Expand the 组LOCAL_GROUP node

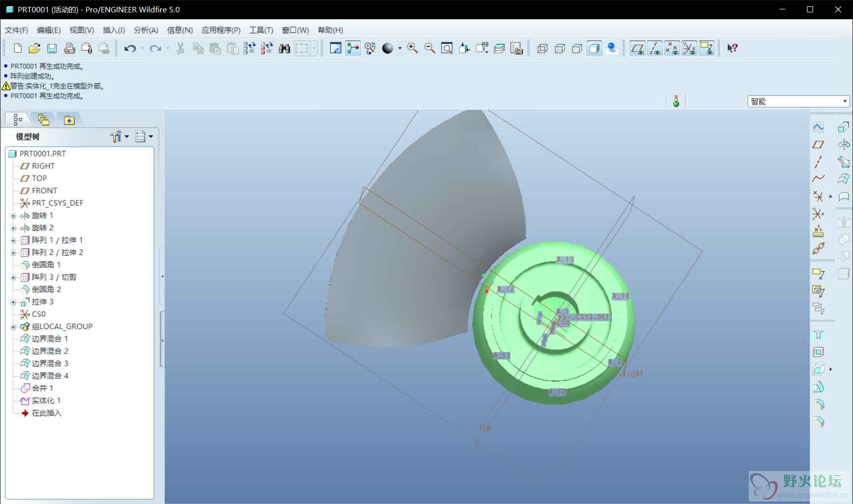coord(13,327)
